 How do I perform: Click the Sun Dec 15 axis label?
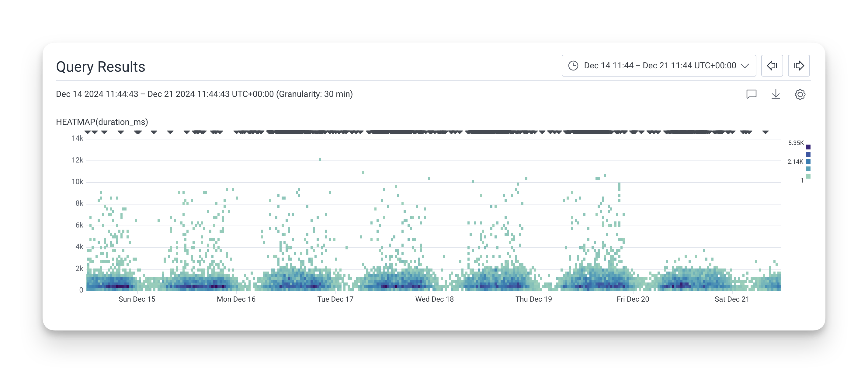[x=137, y=299]
